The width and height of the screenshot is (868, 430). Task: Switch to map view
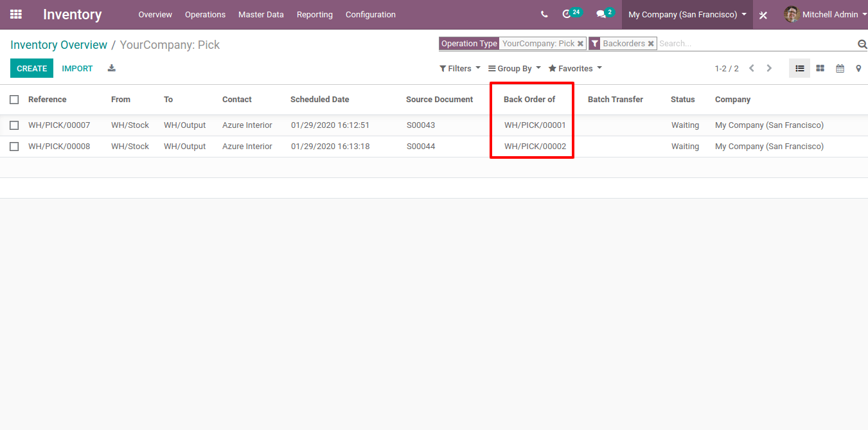[x=858, y=67]
